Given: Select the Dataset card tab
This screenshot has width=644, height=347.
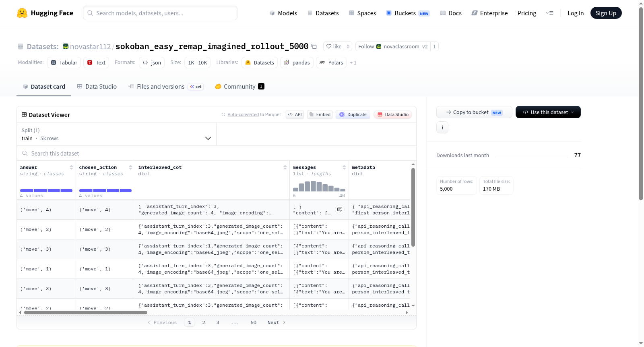Looking at the screenshot, I should click(43, 87).
